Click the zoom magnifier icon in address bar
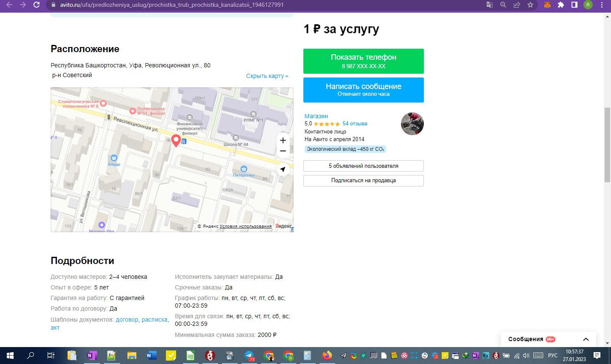This screenshot has height=364, width=611. [x=503, y=5]
